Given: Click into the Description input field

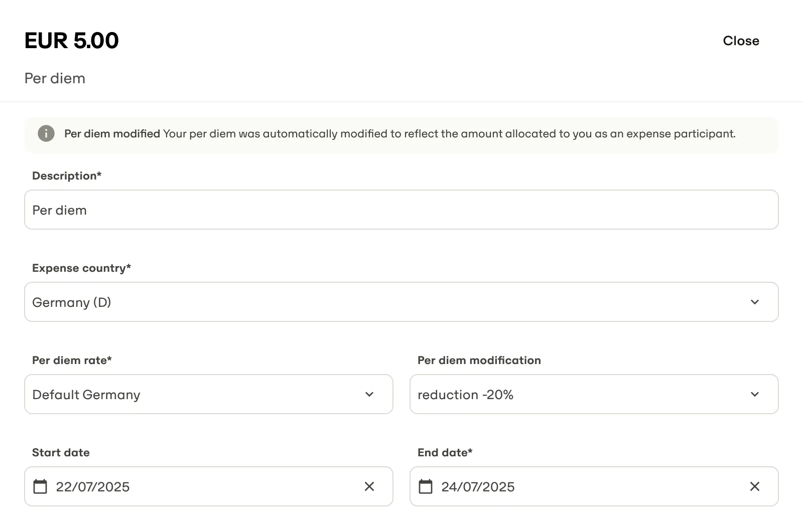Looking at the screenshot, I should click(x=401, y=210).
